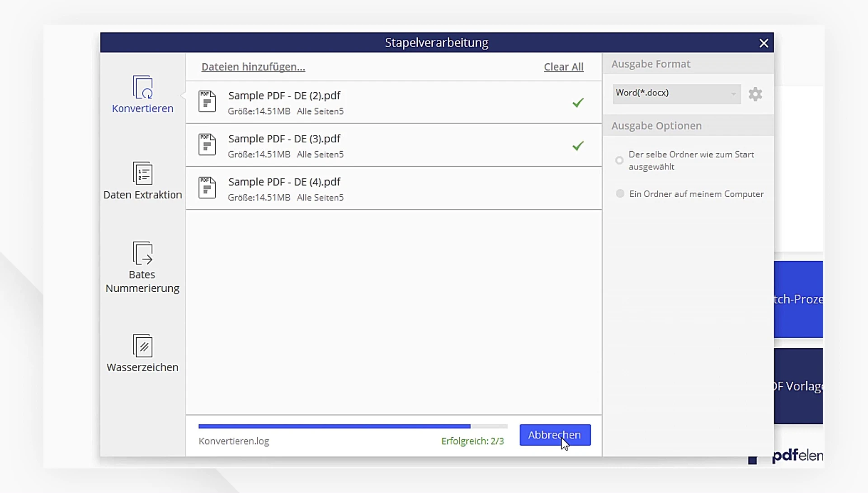Select file name 'Sample PDF - DE (3).pdf'
The image size is (868, 493).
coord(284,139)
